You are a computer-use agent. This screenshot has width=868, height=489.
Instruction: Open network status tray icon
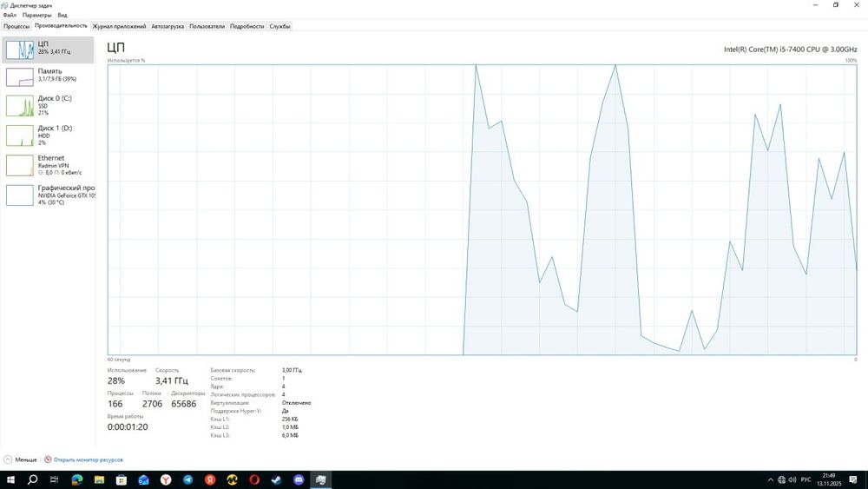point(781,480)
